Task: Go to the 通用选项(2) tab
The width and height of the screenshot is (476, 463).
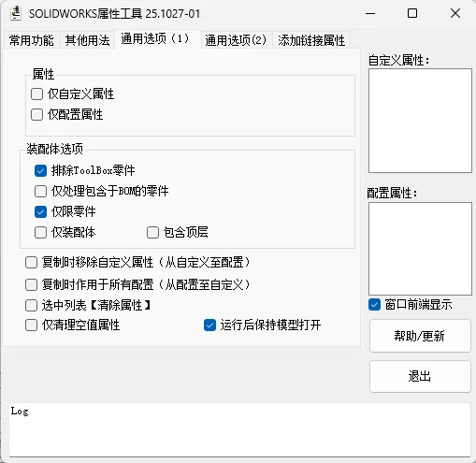Action: (x=236, y=40)
